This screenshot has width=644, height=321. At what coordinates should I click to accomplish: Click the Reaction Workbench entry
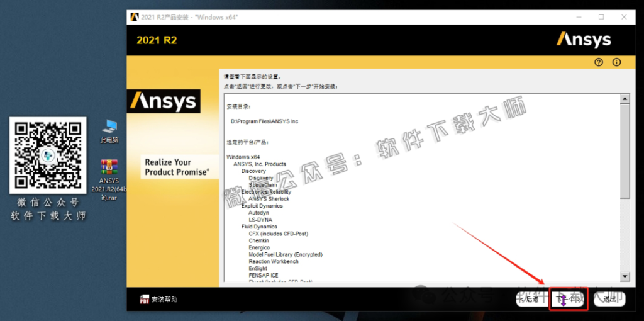[274, 261]
